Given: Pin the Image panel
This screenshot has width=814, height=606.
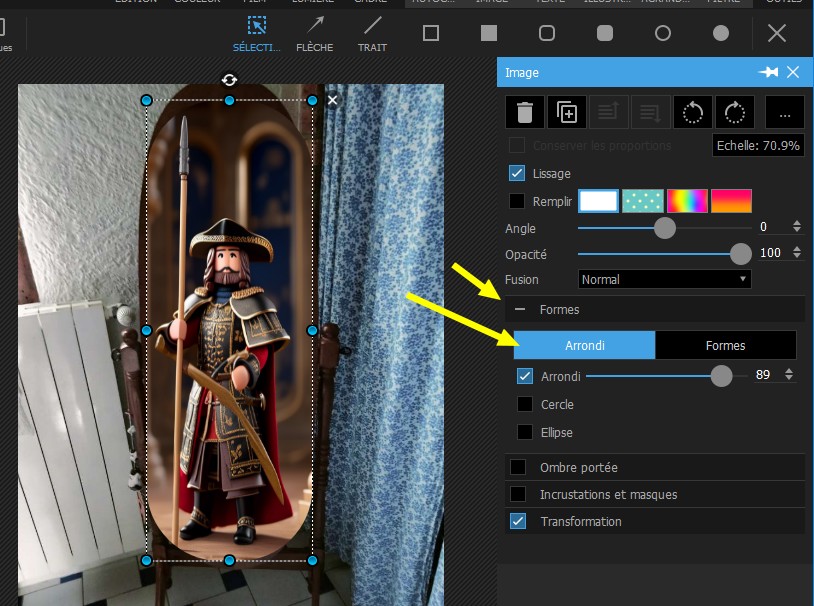Looking at the screenshot, I should (768, 72).
